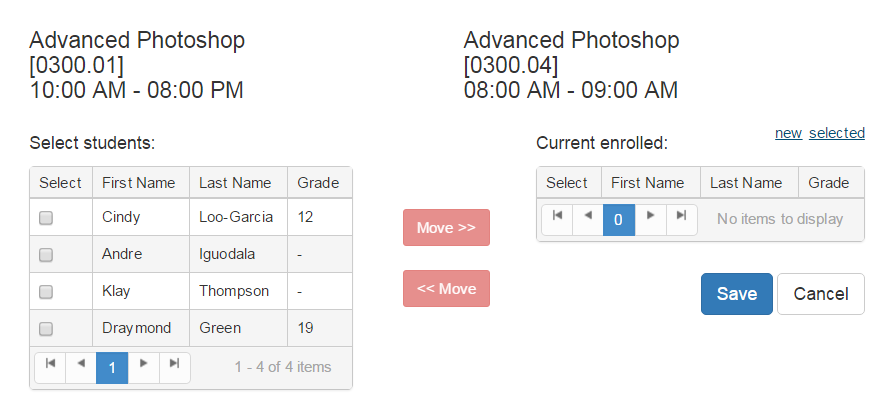Go to next page in Select students pager
The image size is (894, 414).
tap(143, 367)
